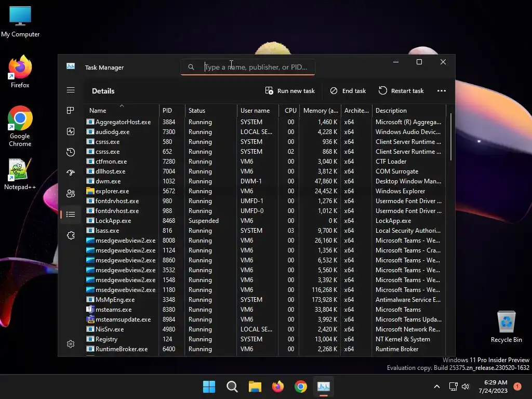Click the Task Manager app icon in title bar
Screen dimensions: 532x399
point(71,66)
